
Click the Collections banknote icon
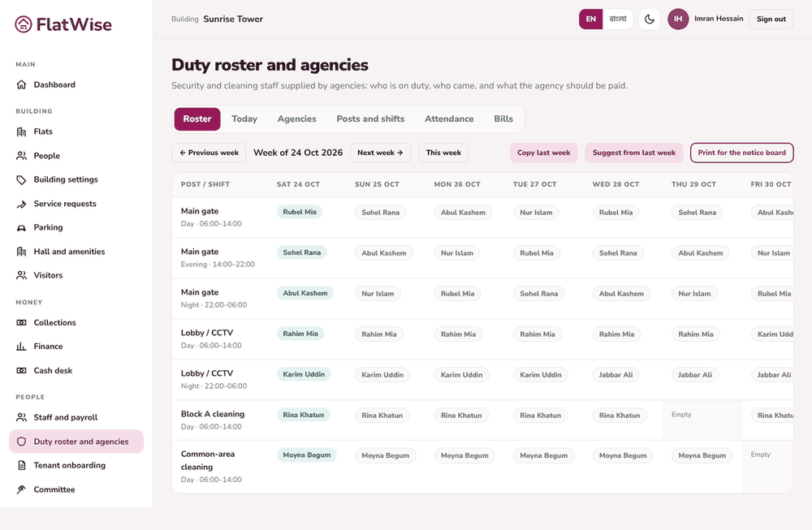(x=21, y=322)
